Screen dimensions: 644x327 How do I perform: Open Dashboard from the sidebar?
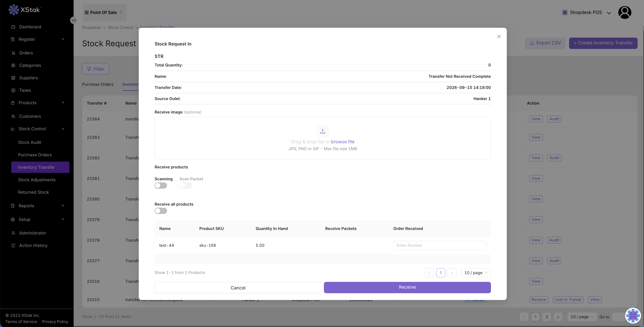point(30,27)
